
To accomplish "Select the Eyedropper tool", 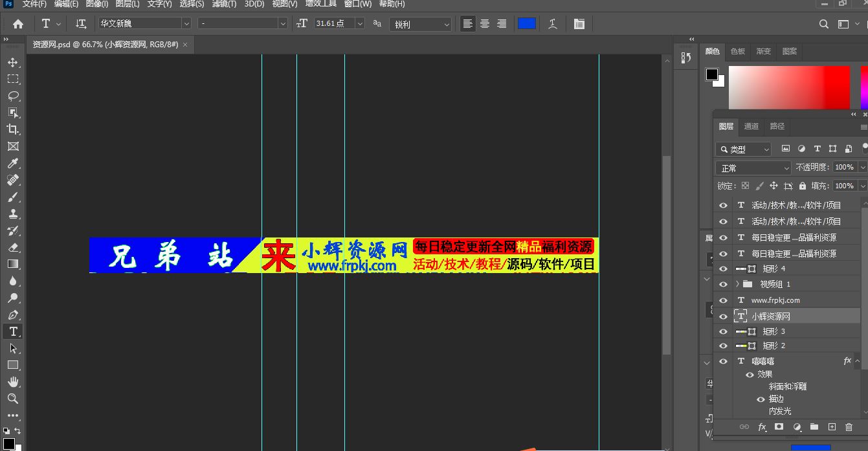I will 13,163.
